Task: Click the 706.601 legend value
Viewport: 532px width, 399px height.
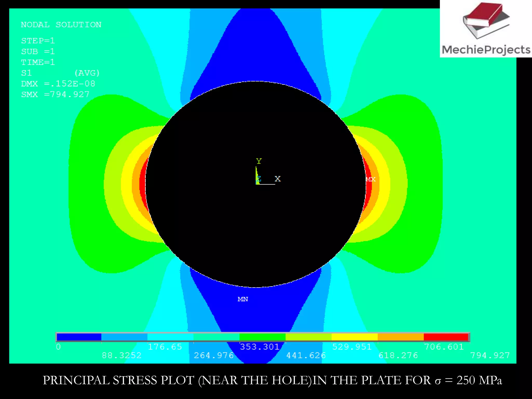Action: point(444,347)
